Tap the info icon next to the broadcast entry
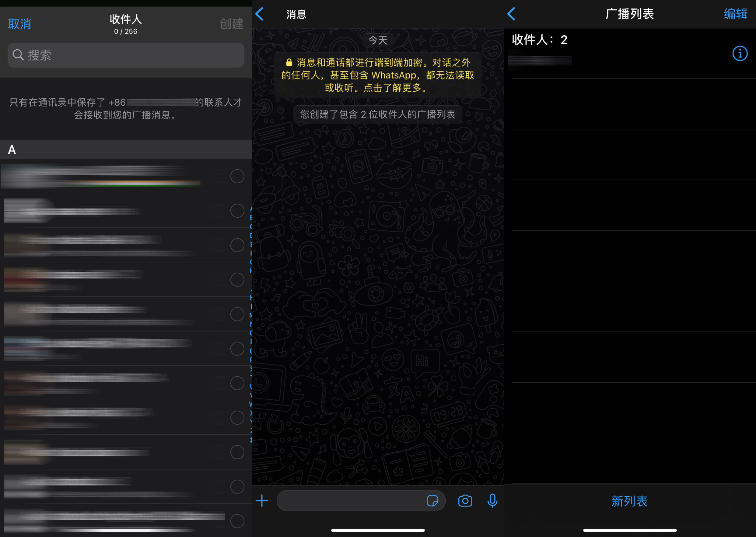Image resolution: width=756 pixels, height=537 pixels. (x=740, y=53)
